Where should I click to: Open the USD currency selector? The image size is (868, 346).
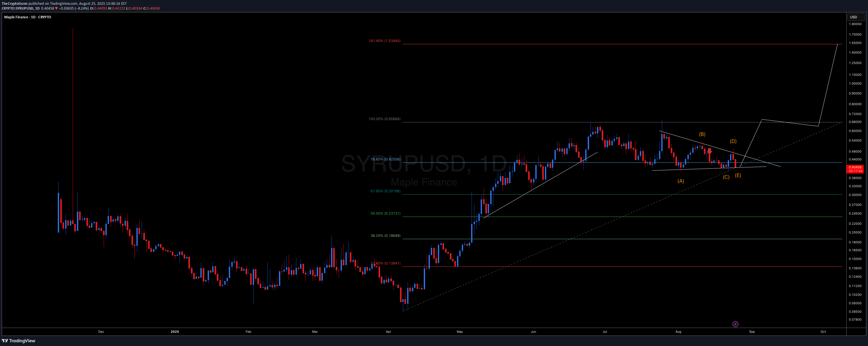(856, 17)
